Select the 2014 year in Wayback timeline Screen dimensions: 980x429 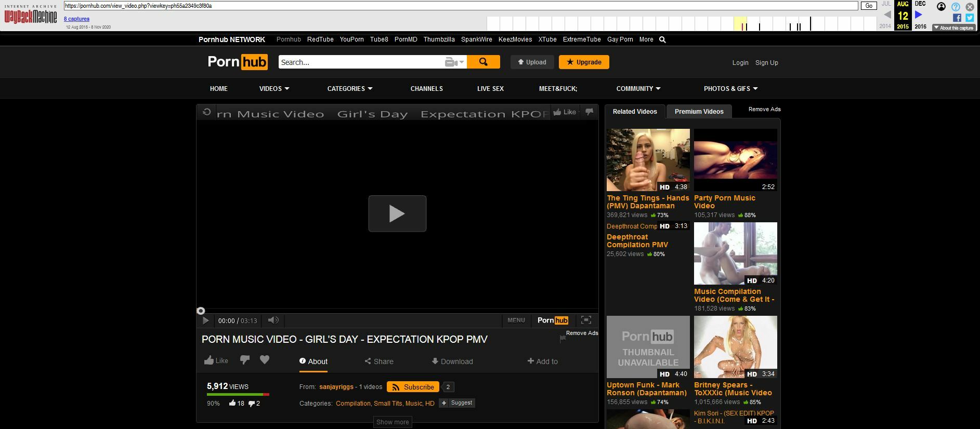point(885,26)
